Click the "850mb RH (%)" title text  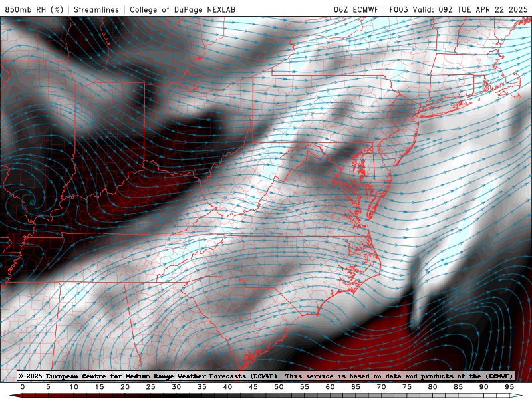(x=34, y=9)
